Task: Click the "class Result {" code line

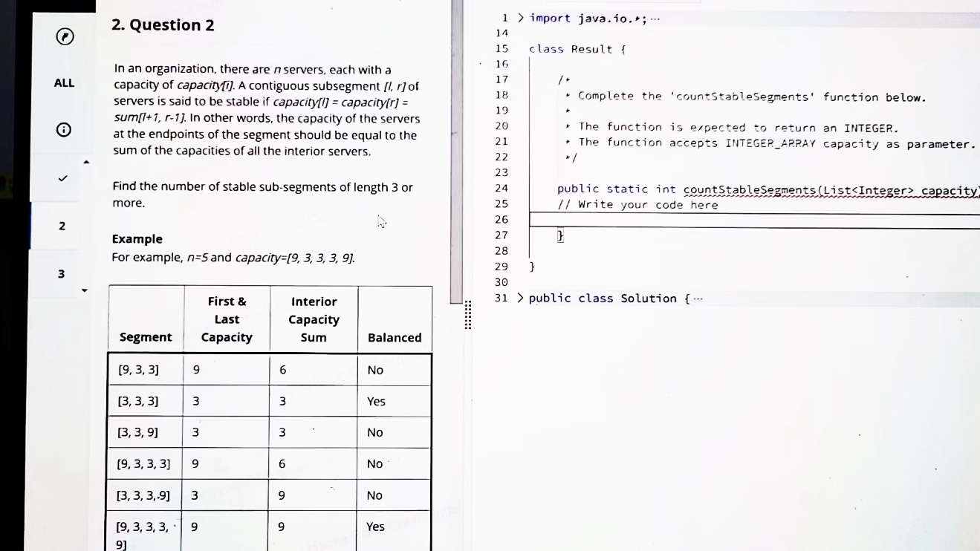Action: pos(578,49)
